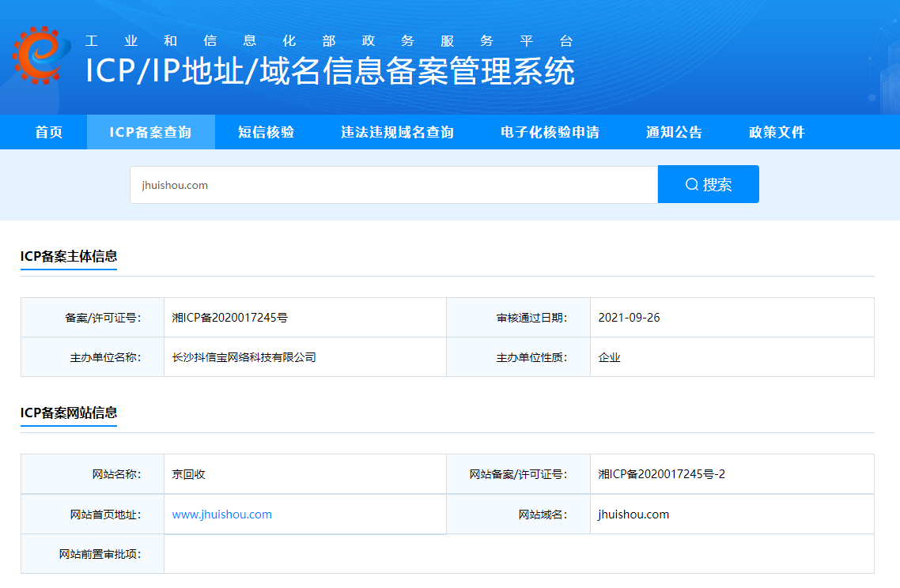This screenshot has height=588, width=900.
Task: Click the website name 京回收
Action: click(x=188, y=474)
